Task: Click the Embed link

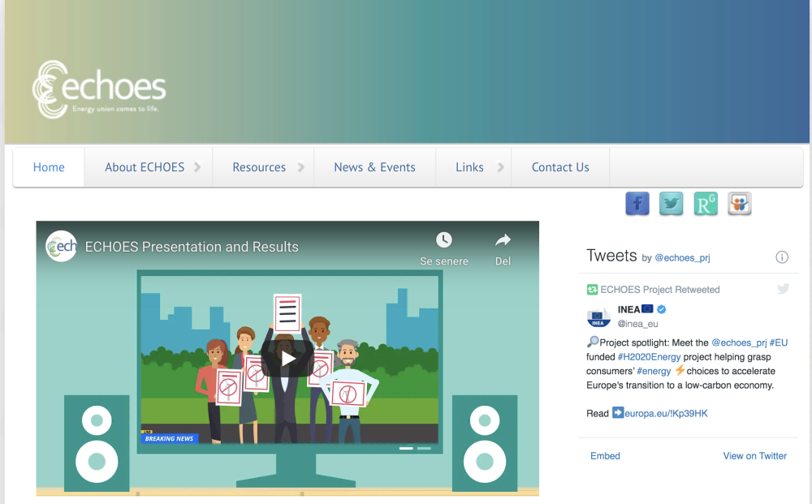Action: coord(605,456)
